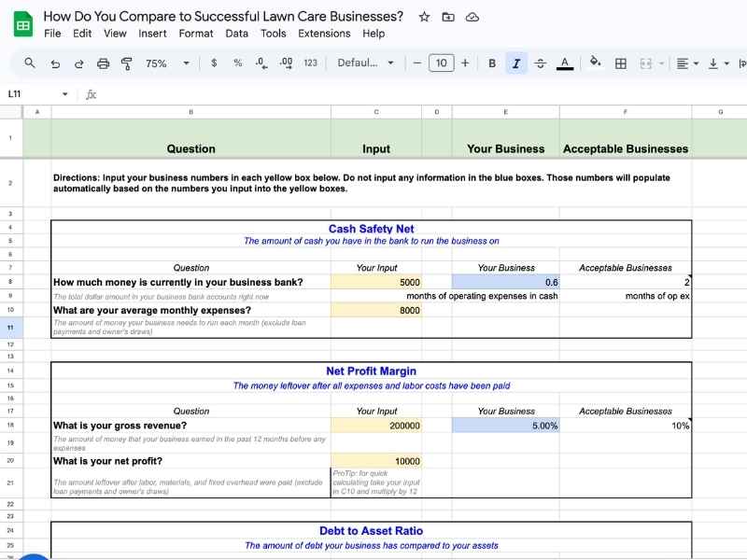Select 'What is your net profit?' cell
The height and width of the screenshot is (560, 747).
(x=191, y=461)
